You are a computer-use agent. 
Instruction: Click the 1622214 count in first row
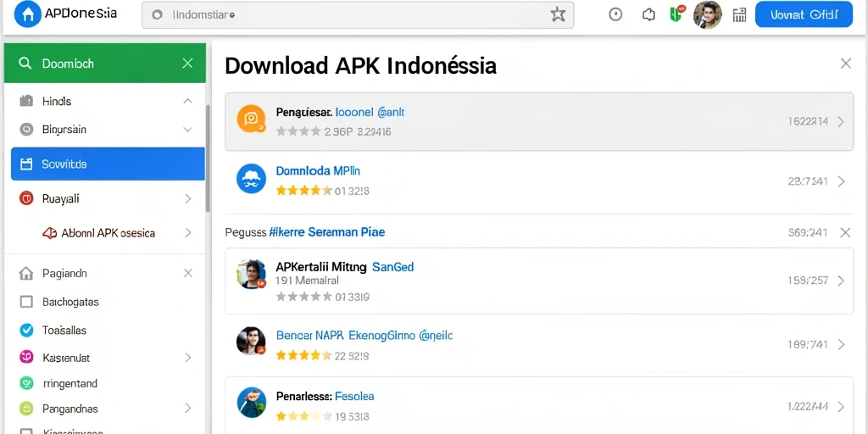coord(808,122)
